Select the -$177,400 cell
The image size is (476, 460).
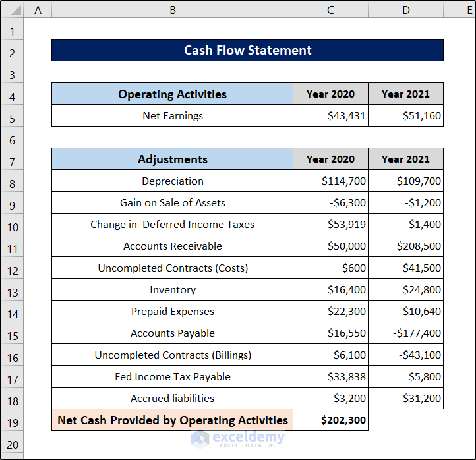(x=406, y=333)
